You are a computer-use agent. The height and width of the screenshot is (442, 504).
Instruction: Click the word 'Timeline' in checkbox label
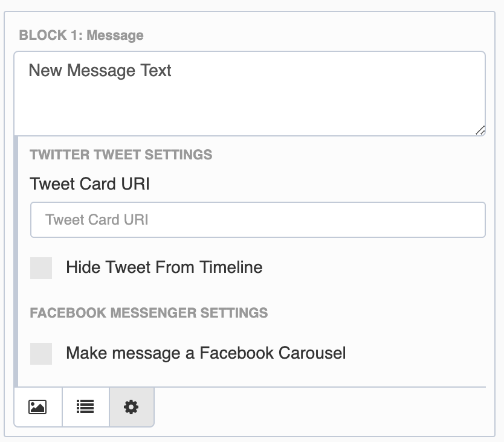coord(231,267)
